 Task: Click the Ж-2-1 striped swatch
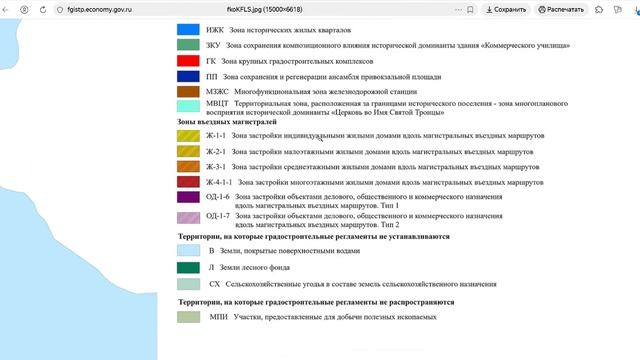pos(188,151)
